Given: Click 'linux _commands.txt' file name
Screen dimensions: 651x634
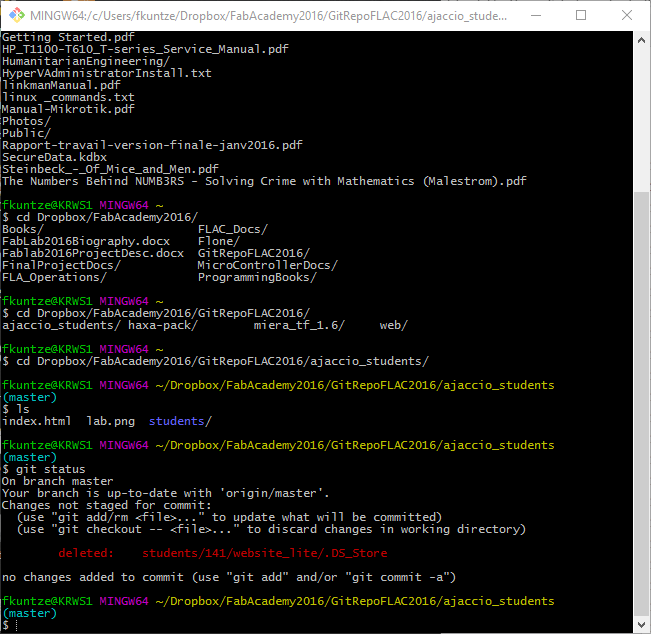Looking at the screenshot, I should point(68,97).
